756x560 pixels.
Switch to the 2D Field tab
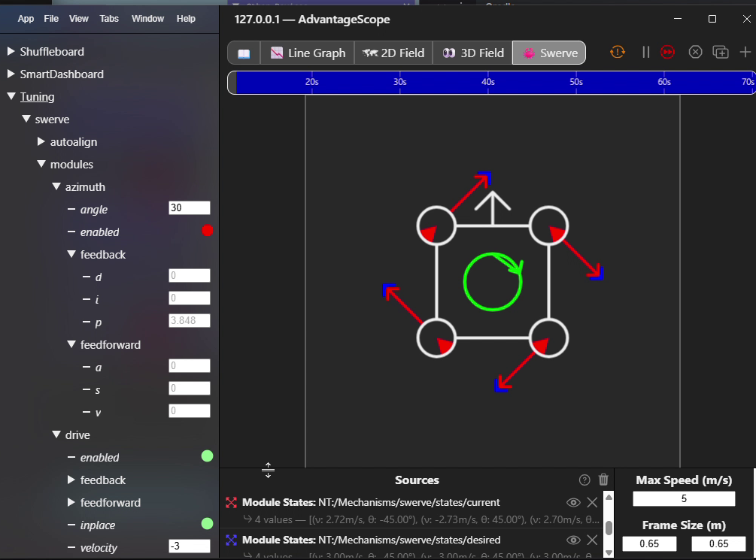(x=393, y=53)
